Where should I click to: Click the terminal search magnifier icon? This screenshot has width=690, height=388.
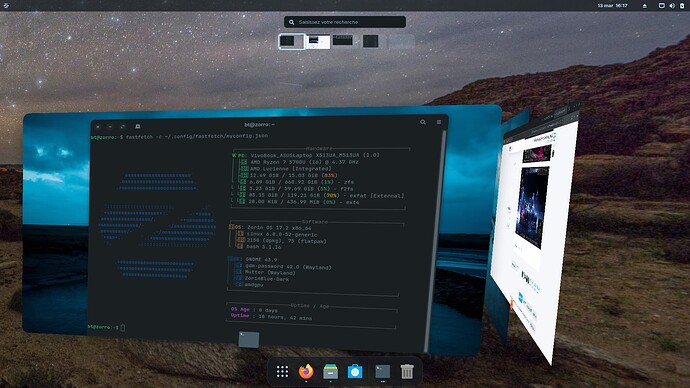[x=423, y=122]
